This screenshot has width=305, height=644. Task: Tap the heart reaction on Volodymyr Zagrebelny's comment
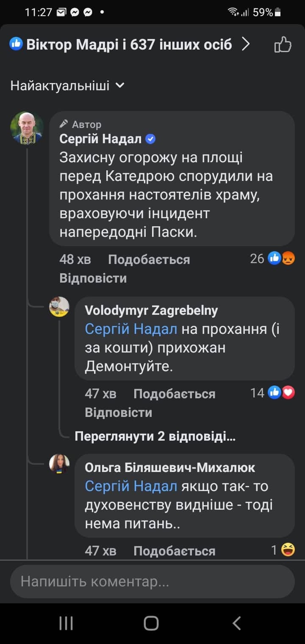pyautogui.click(x=288, y=392)
